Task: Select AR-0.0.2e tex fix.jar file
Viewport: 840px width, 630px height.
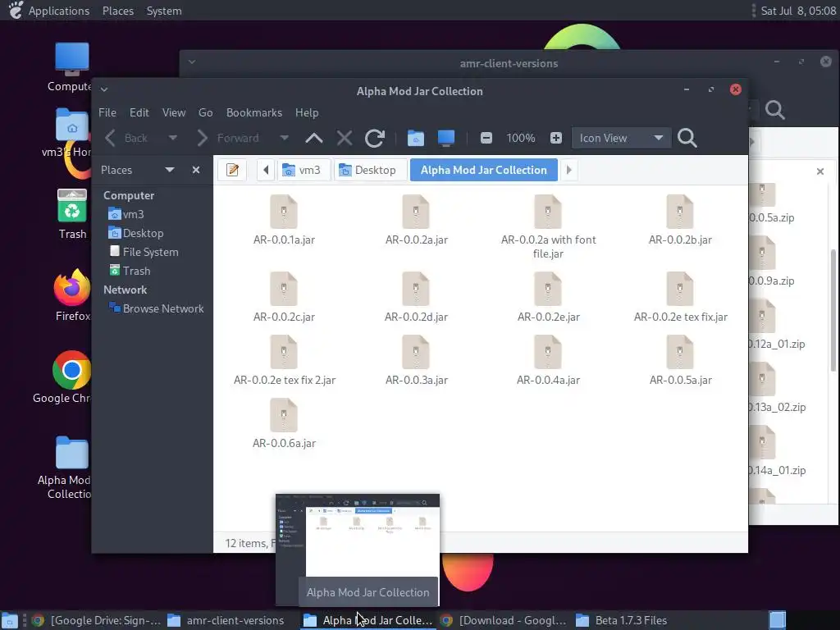Action: tap(680, 297)
